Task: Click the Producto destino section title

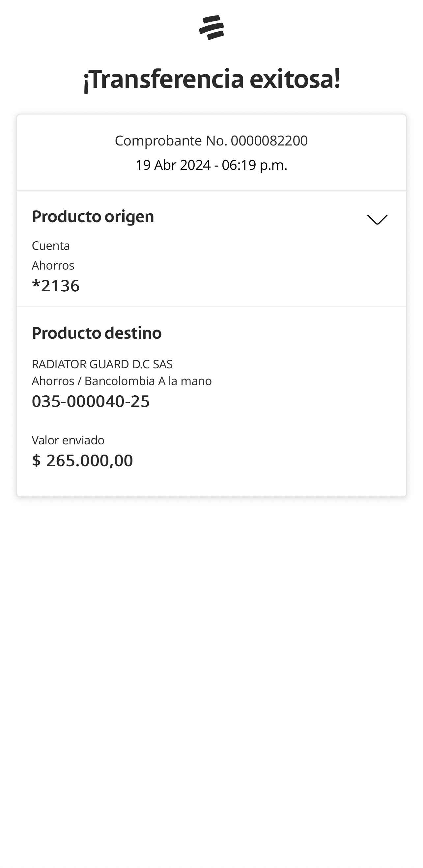Action: [97, 333]
